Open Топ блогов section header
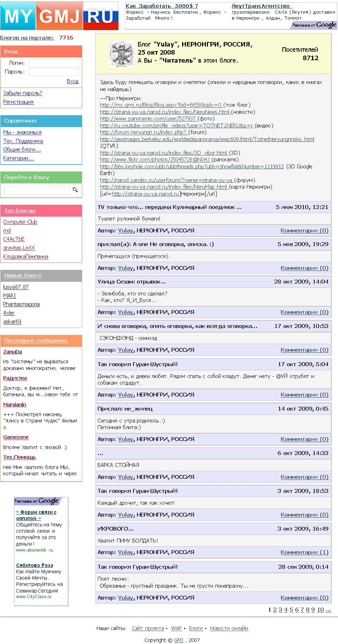The height and width of the screenshot is (644, 338). (x=20, y=211)
